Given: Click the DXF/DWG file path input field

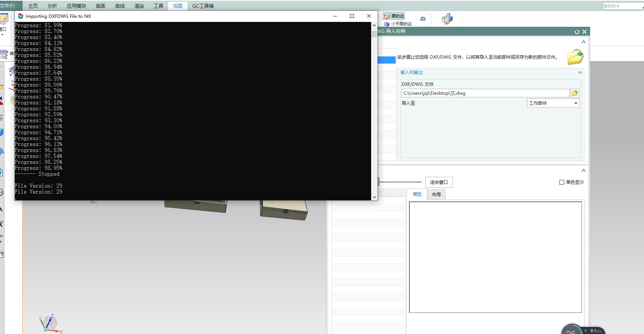Looking at the screenshot, I should click(x=486, y=93).
